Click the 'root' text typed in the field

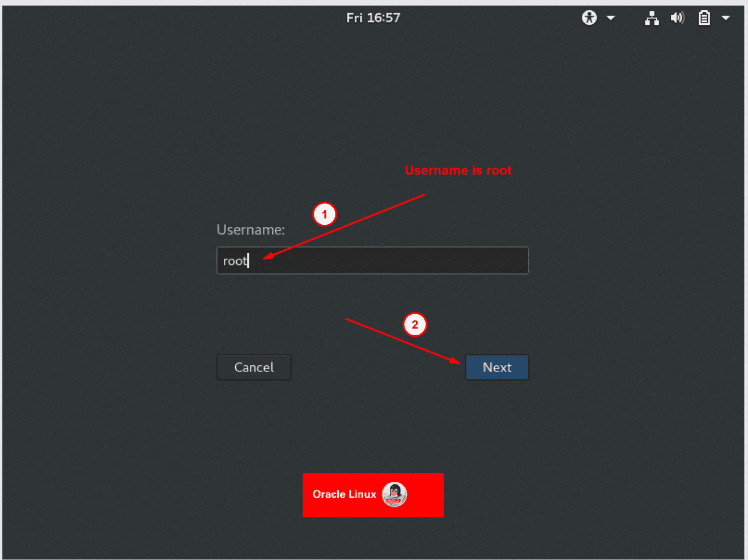(x=234, y=260)
